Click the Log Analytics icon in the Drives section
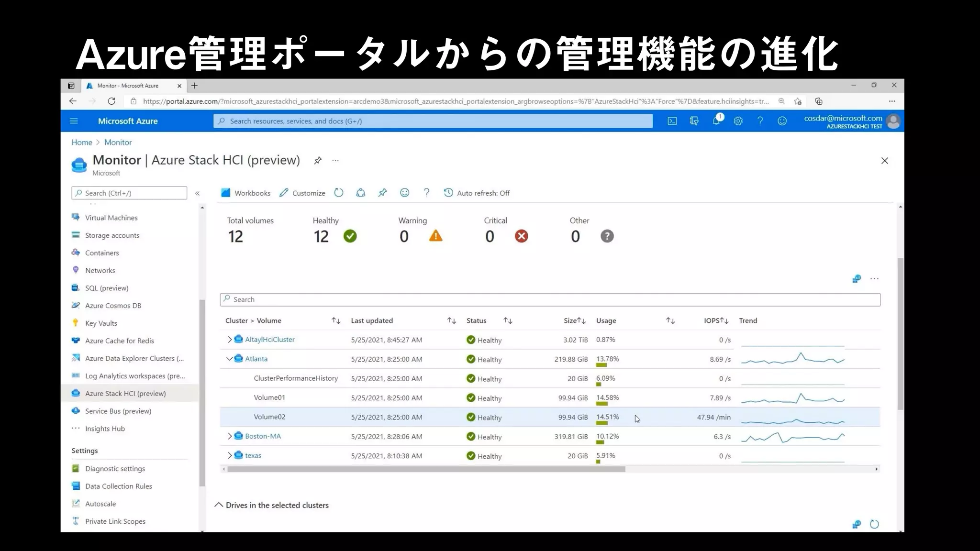 tap(857, 524)
